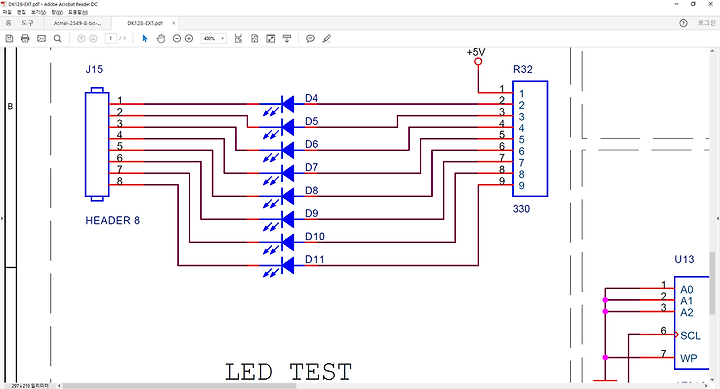Activate the Hand pan tool
720x389 pixels.
click(x=161, y=39)
